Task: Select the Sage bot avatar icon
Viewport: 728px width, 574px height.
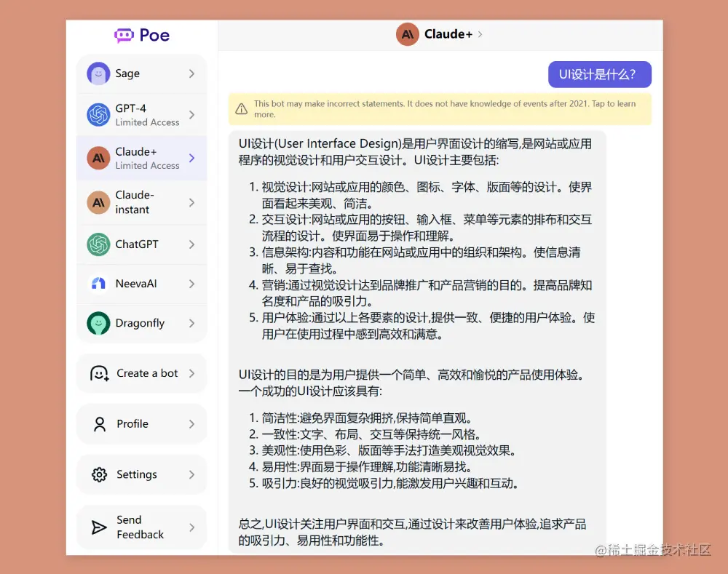Action: 98,73
